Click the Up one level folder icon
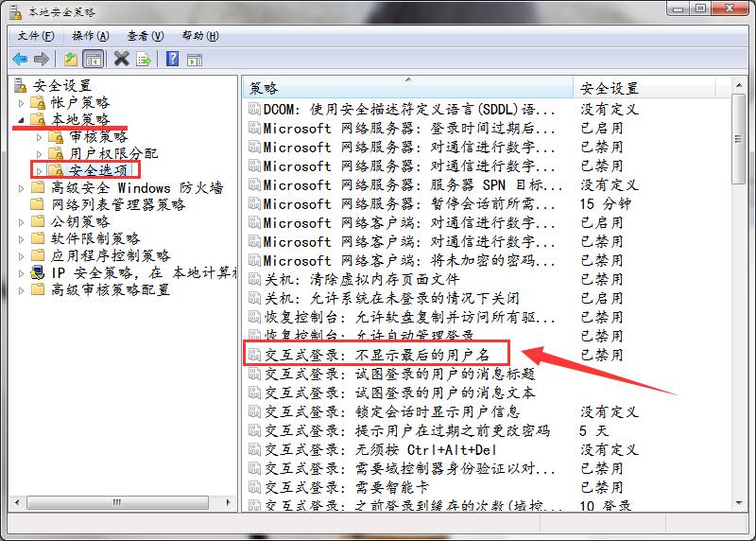Screen dimensions: 756x541 click(x=70, y=59)
